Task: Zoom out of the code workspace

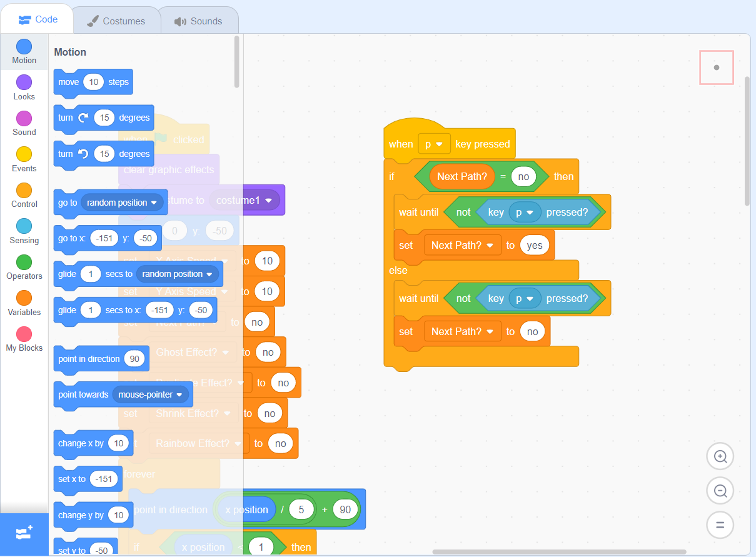Action: (720, 491)
